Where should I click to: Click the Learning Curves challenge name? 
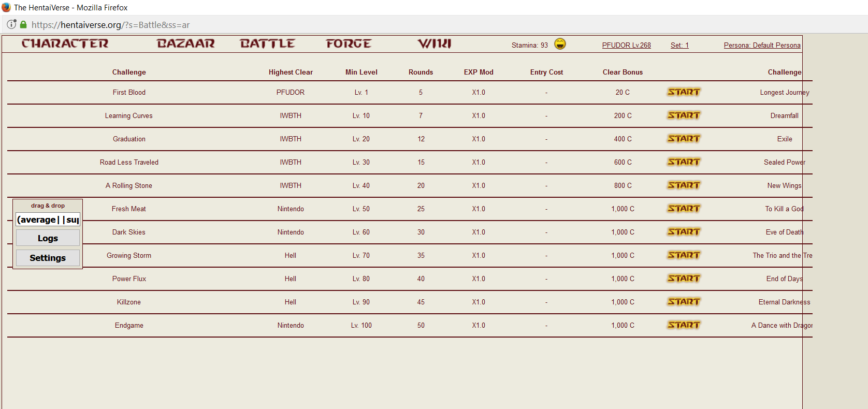point(129,115)
